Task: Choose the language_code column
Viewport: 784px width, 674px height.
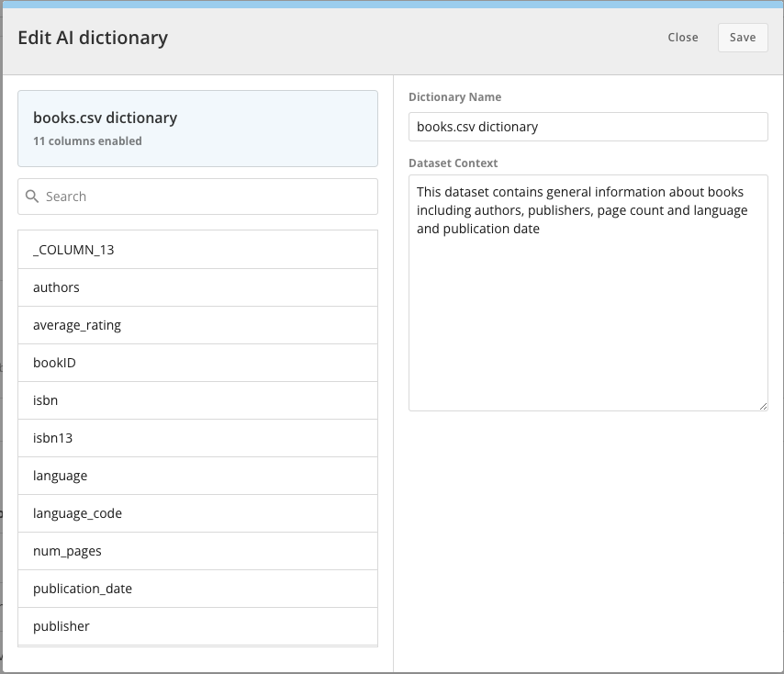Action: click(197, 513)
